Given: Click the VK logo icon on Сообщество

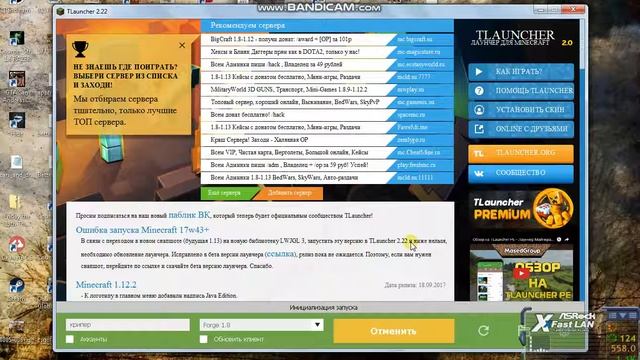Looking at the screenshot, I should (479, 173).
